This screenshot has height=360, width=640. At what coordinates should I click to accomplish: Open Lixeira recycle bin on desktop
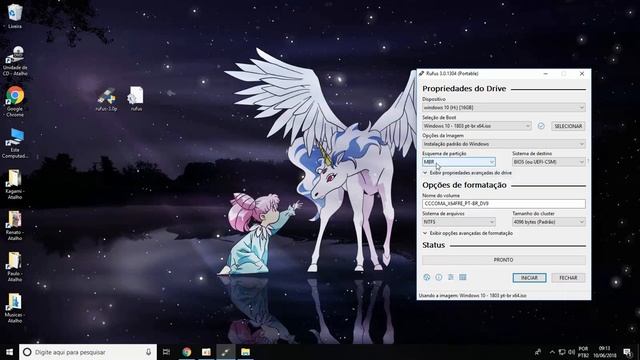tap(15, 16)
